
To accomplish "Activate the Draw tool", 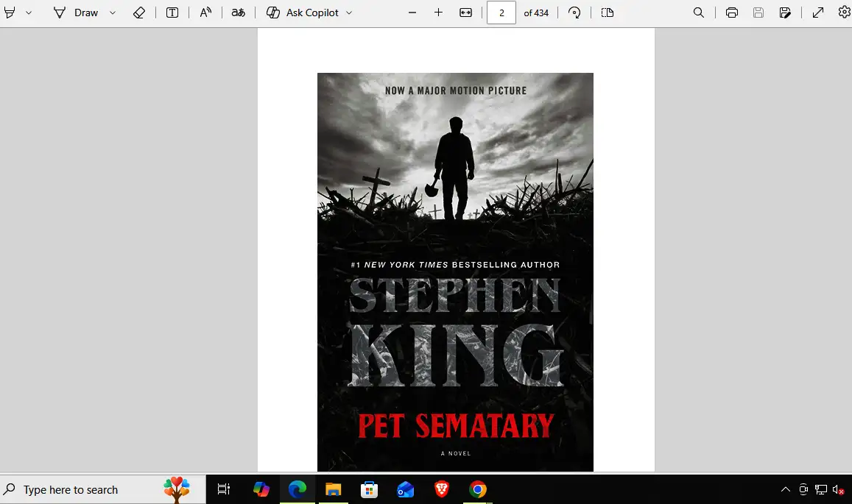I will tap(76, 13).
